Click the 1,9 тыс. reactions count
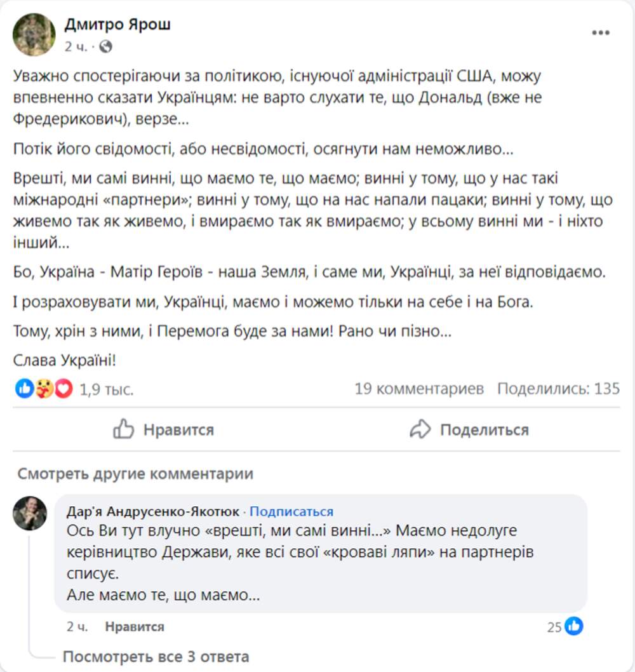The width and height of the screenshot is (635, 672). (107, 389)
